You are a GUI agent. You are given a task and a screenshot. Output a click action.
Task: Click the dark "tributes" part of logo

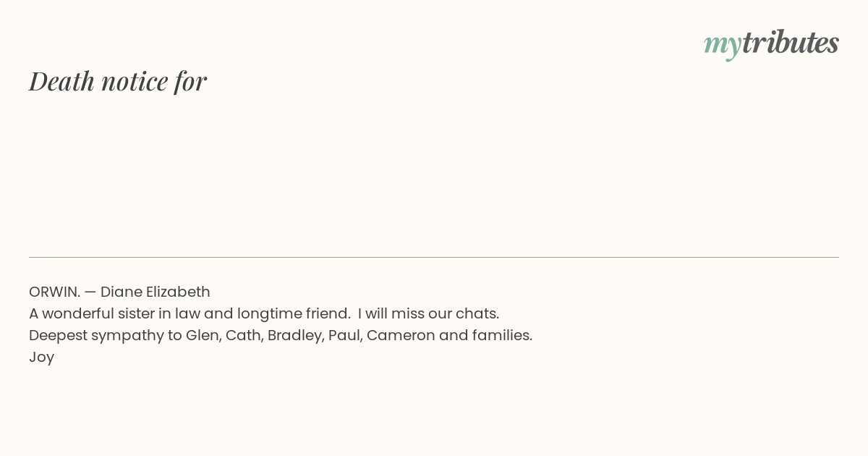[791, 42]
